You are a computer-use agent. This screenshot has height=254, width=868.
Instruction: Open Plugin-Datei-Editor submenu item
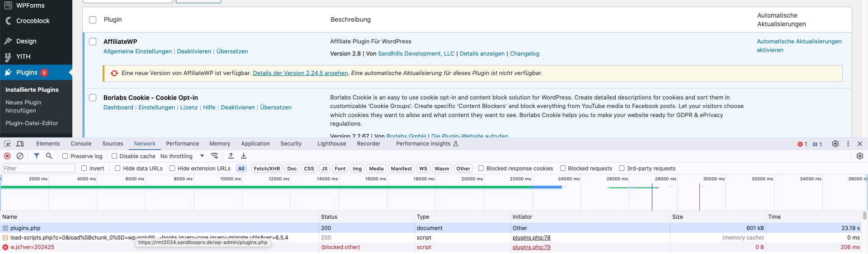(x=32, y=123)
